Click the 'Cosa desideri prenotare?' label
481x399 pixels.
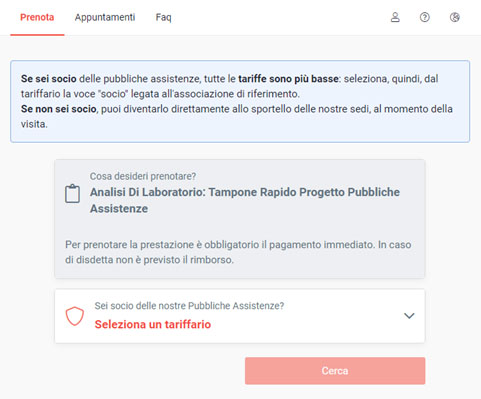tap(143, 176)
